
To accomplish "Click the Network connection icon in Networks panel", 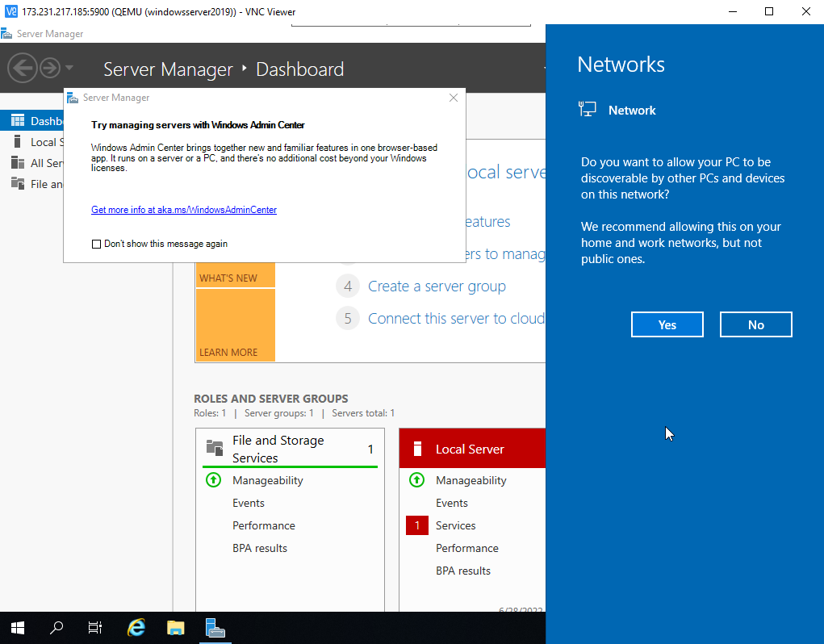I will [x=587, y=109].
